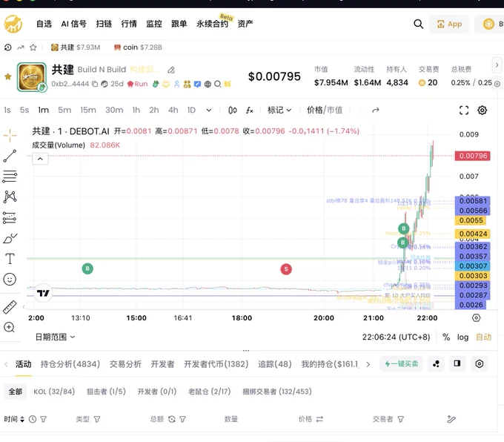Expand the more timeframes chevron
The width and height of the screenshot is (504, 442).
[209, 110]
